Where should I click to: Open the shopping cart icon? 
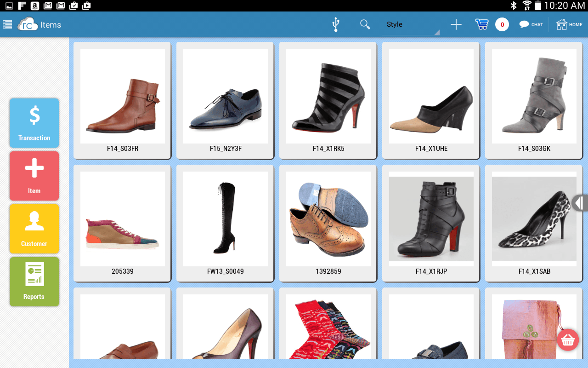(481, 24)
